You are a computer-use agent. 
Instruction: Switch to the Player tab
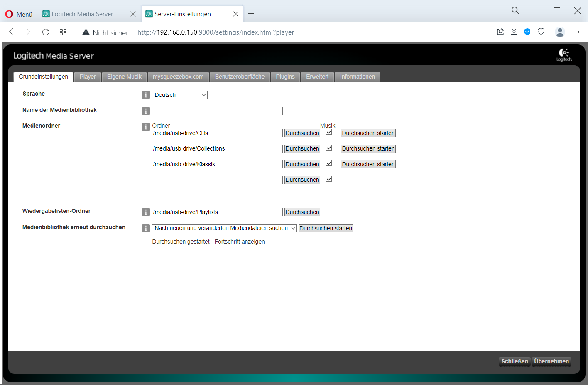pyautogui.click(x=88, y=77)
